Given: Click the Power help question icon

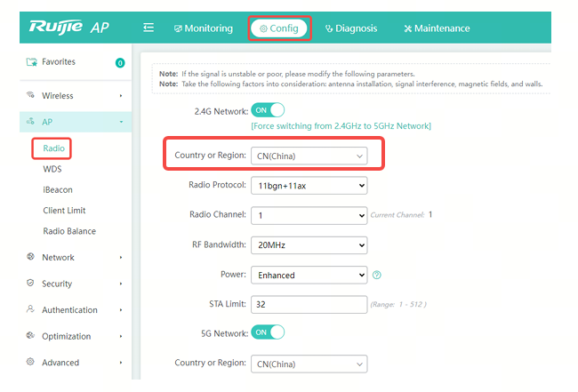Looking at the screenshot, I should coord(377,276).
